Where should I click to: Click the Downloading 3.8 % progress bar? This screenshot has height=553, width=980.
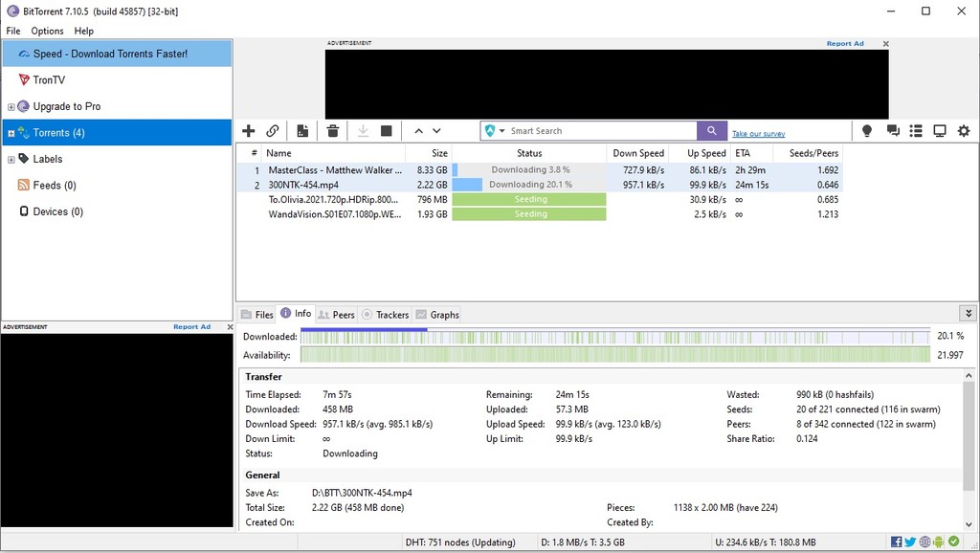pyautogui.click(x=528, y=170)
